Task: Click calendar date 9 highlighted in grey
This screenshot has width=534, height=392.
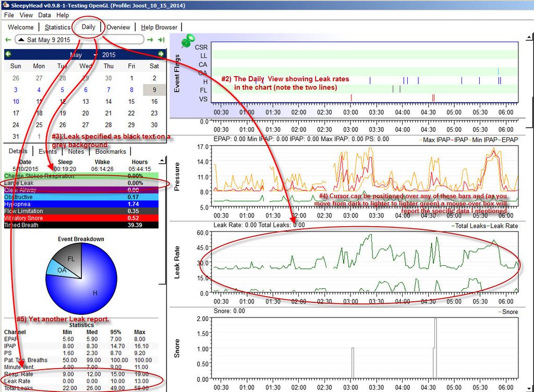Action: coord(154,90)
